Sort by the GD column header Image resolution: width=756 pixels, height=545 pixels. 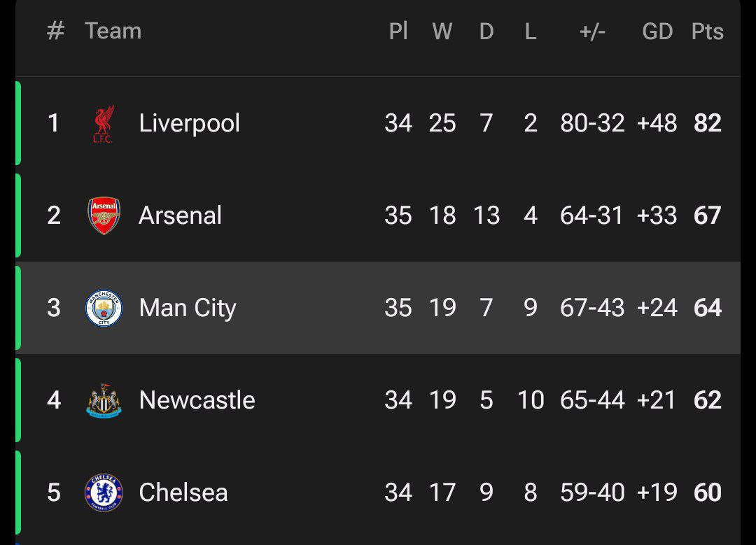657,31
